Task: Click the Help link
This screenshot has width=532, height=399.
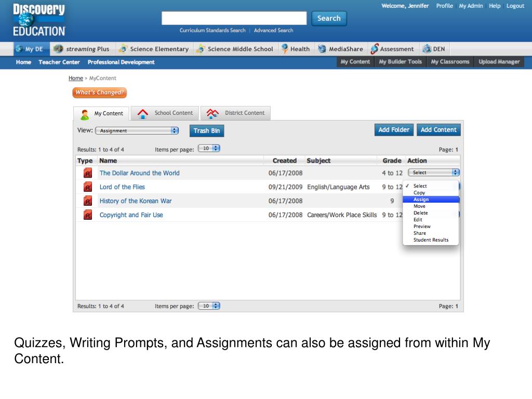Action: [495, 6]
